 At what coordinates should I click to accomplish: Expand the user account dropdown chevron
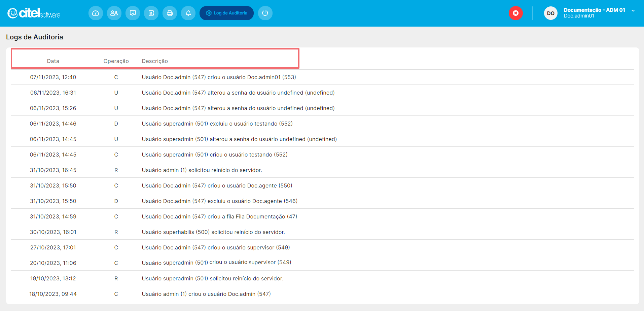click(633, 11)
